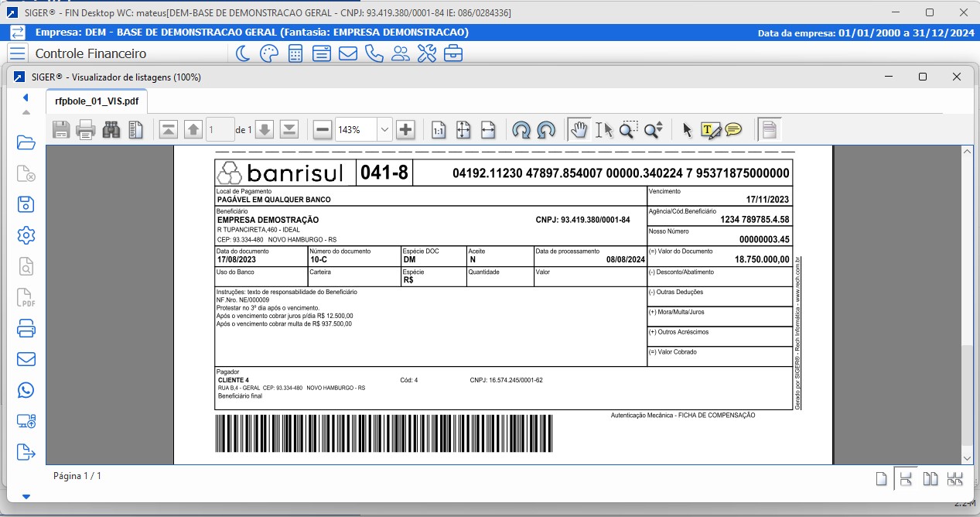
Task: Click the phone icon in the top bar
Action: point(374,53)
